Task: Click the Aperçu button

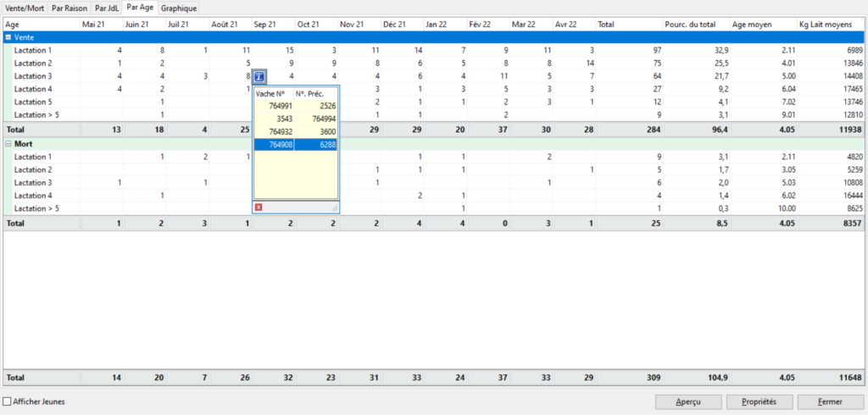Action: point(688,401)
